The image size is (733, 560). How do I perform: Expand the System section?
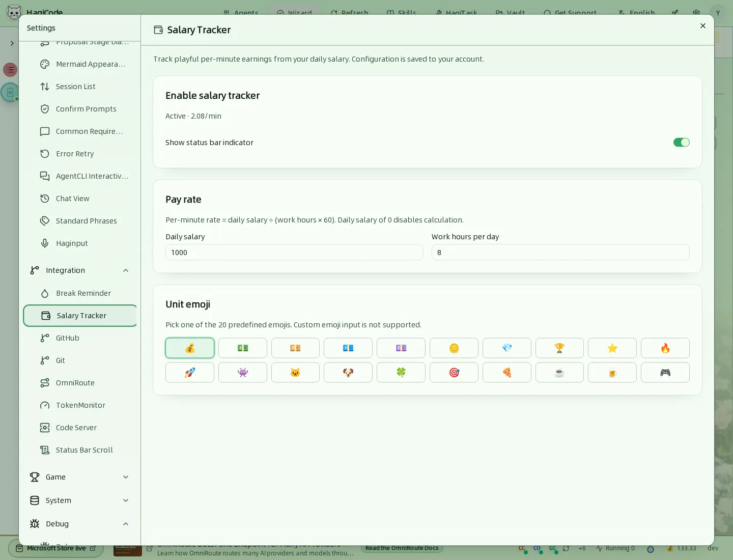click(x=80, y=500)
